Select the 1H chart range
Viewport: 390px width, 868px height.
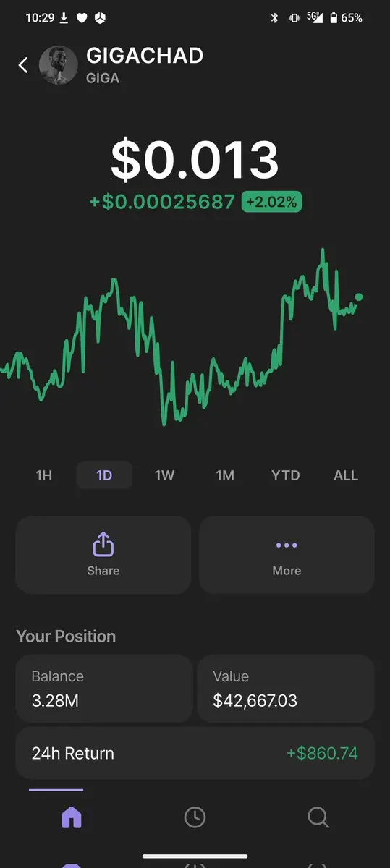click(44, 475)
